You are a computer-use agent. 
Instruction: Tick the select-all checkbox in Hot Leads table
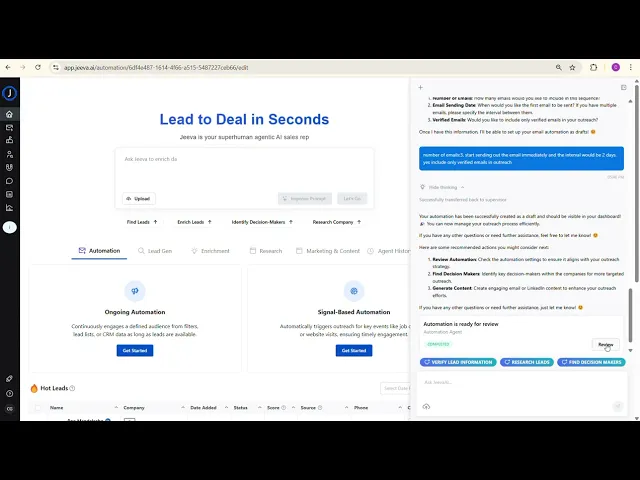point(38,408)
